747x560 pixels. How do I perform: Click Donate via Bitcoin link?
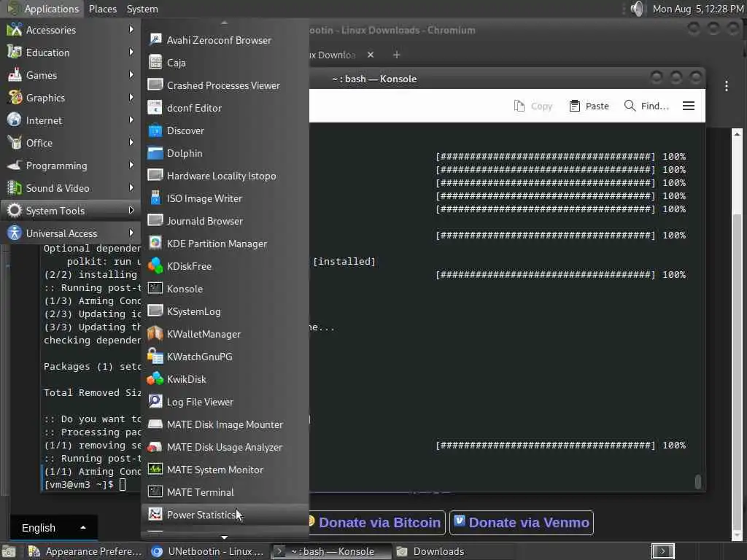click(x=376, y=522)
